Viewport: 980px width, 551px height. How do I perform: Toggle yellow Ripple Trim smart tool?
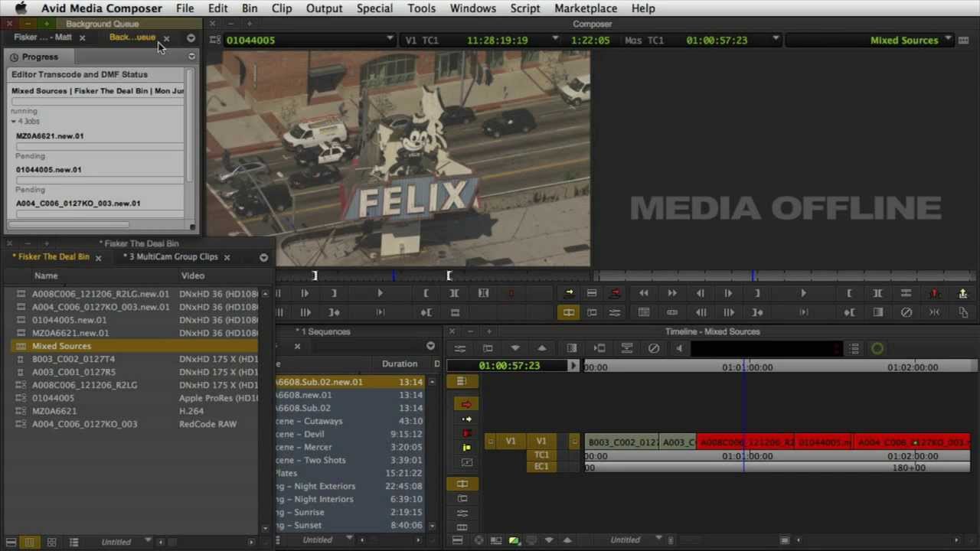(x=466, y=448)
